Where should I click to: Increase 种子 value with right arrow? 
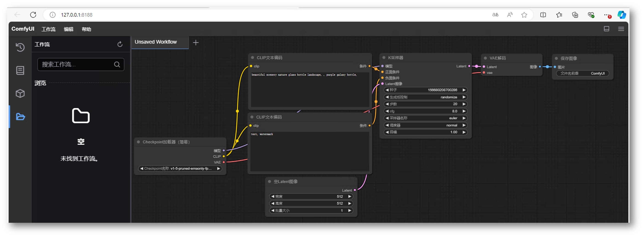[x=464, y=90]
